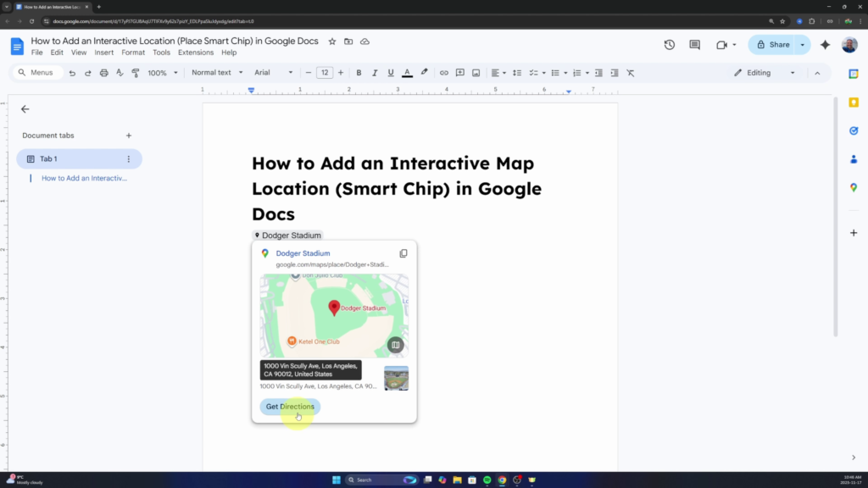
Task: Star the document as favorite
Action: pyautogui.click(x=331, y=40)
